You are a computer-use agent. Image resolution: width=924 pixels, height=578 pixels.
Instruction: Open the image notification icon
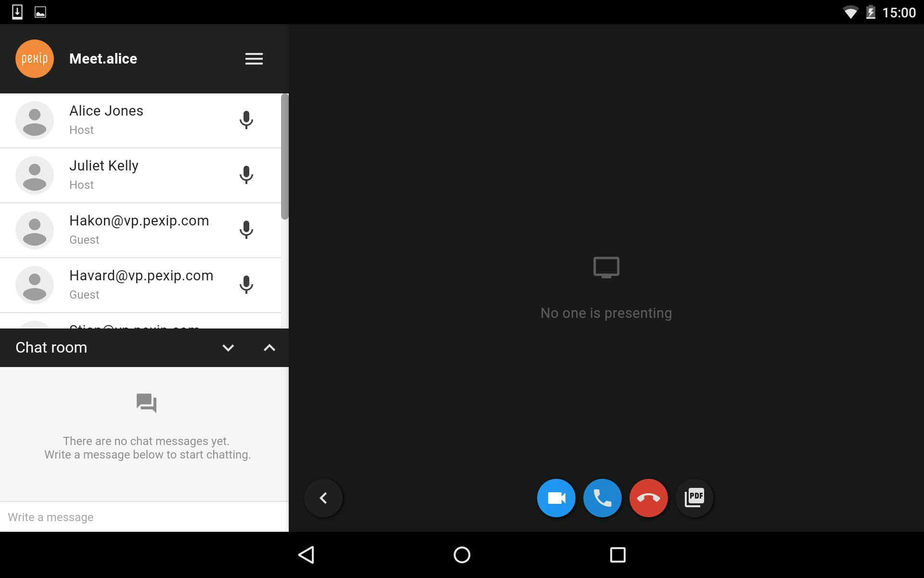40,13
